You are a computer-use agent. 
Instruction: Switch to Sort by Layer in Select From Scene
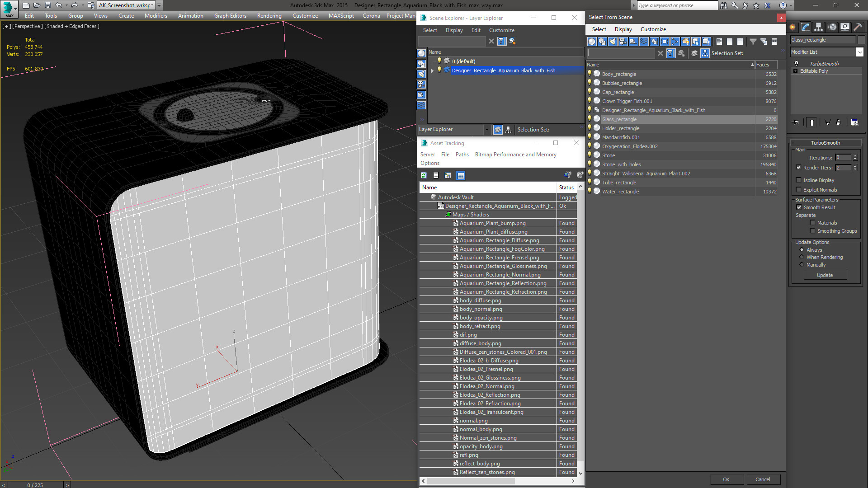coord(695,53)
